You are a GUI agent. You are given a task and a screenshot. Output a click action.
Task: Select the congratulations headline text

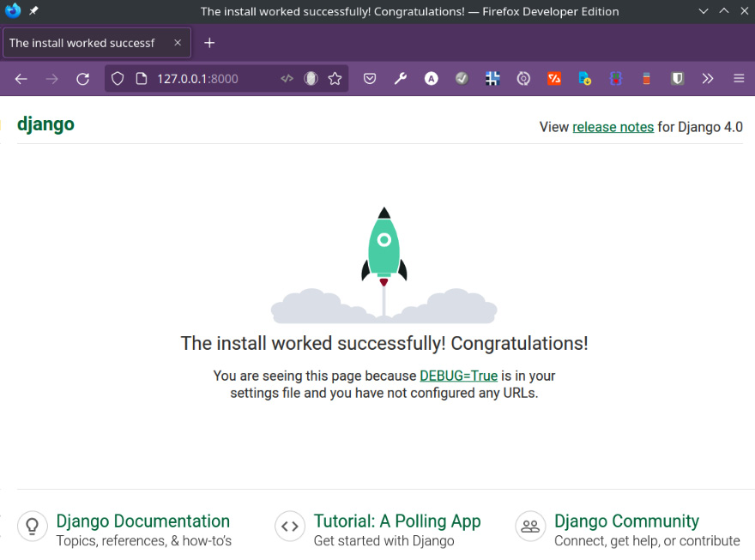coord(384,344)
